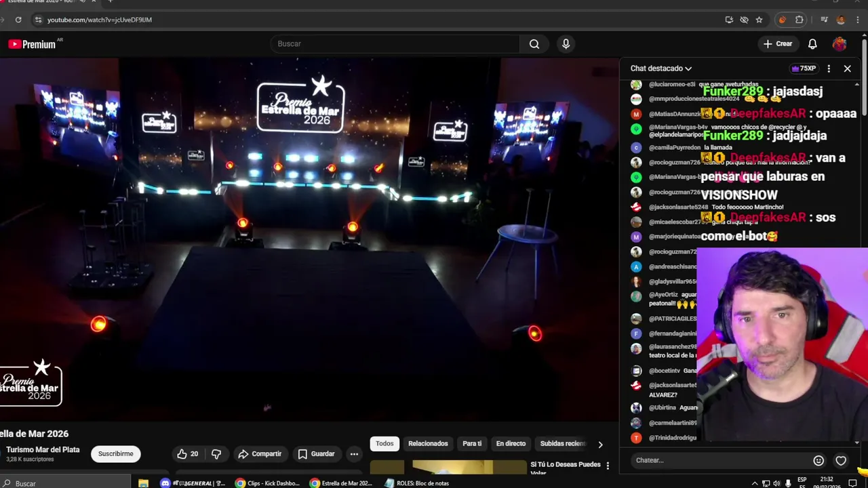This screenshot has width=868, height=488.
Task: Open the File Explorer taskbar icon
Action: tap(143, 483)
